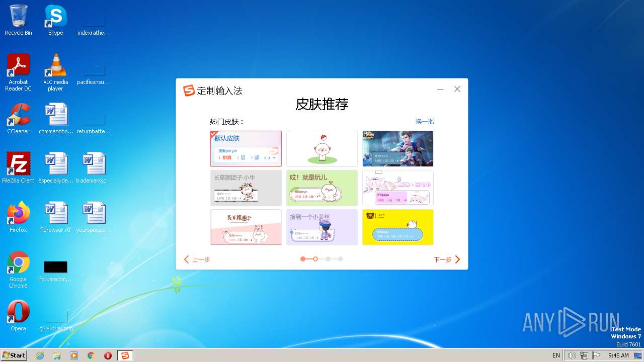Open forumscom... black thumbnail file
This screenshot has height=362, width=644.
pos(56,270)
